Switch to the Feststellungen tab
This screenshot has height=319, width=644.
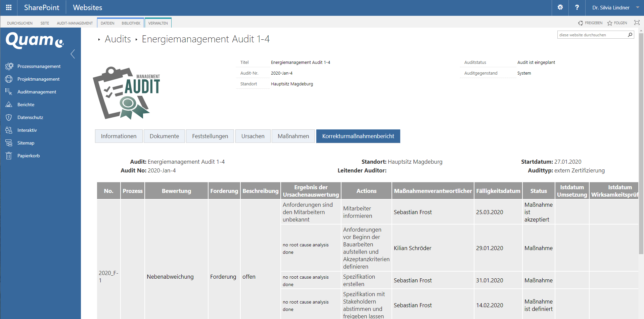[210, 136]
